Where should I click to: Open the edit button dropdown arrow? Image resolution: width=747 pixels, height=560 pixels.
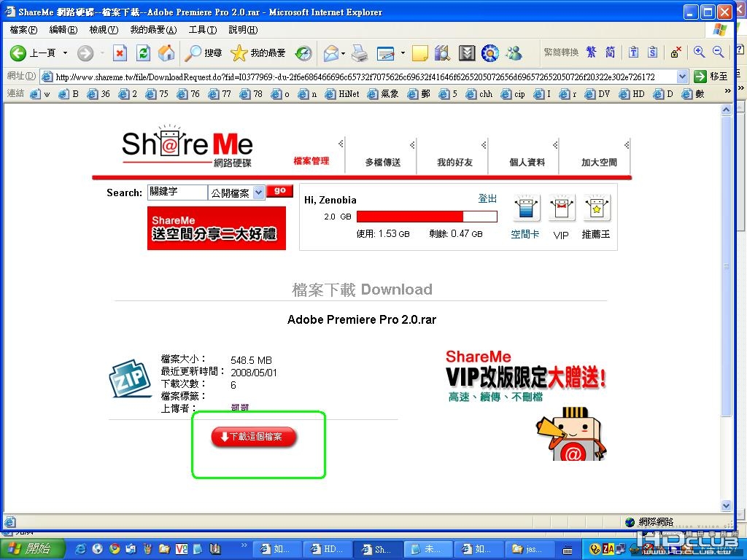pyautogui.click(x=403, y=52)
